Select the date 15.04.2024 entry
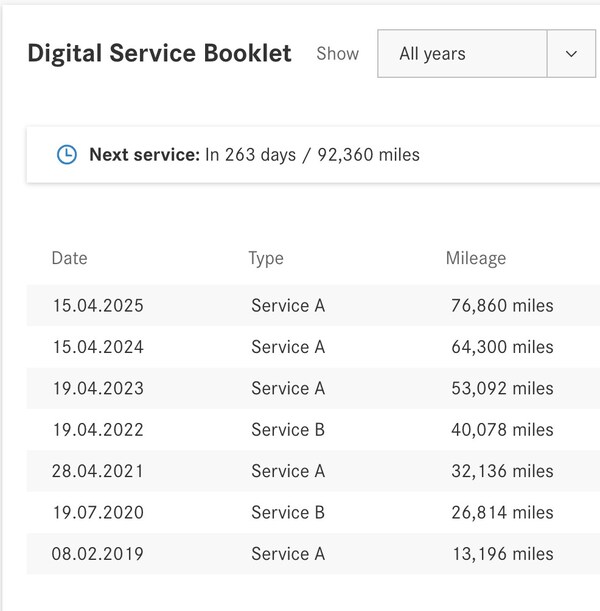Image resolution: width=600 pixels, height=611 pixels. (98, 347)
